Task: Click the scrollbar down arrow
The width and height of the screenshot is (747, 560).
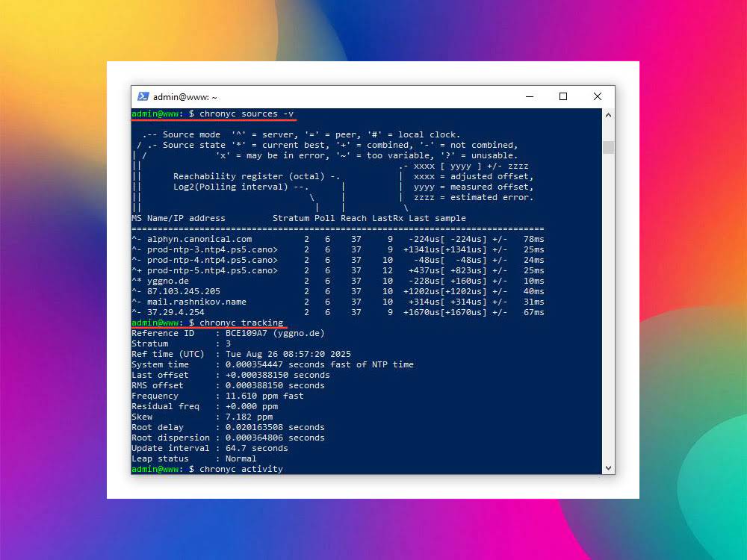Action: point(608,468)
